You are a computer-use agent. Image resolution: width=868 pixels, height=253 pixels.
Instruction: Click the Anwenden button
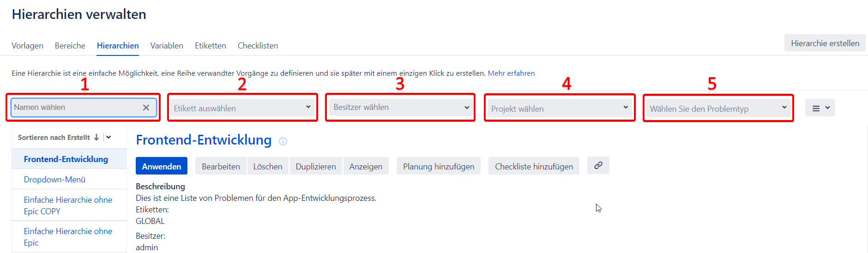[x=162, y=166]
